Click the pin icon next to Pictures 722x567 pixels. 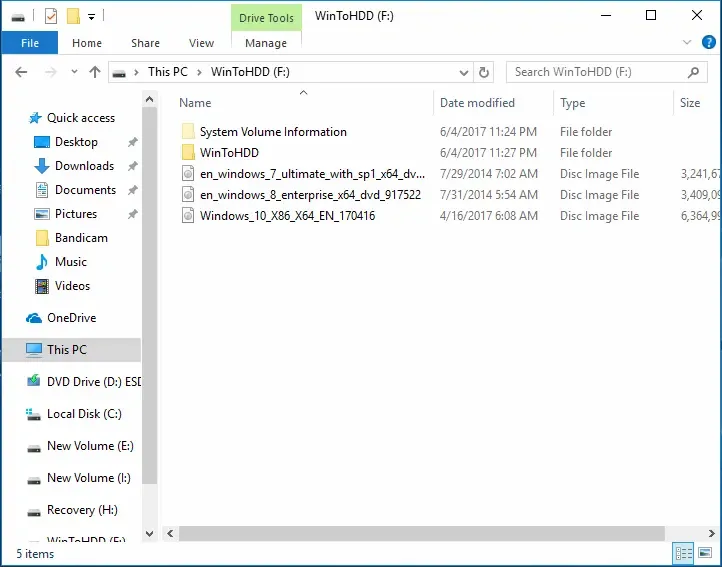[x=133, y=214]
